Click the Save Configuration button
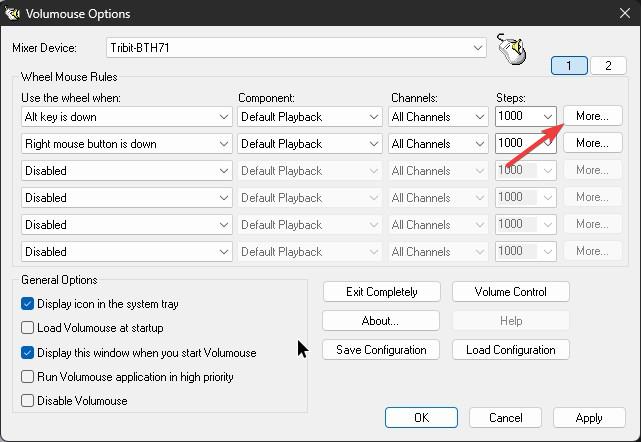The height and width of the screenshot is (442, 641). (381, 350)
